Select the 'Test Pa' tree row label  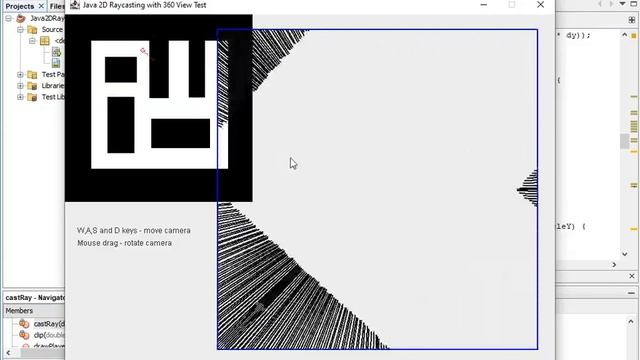[x=53, y=74]
